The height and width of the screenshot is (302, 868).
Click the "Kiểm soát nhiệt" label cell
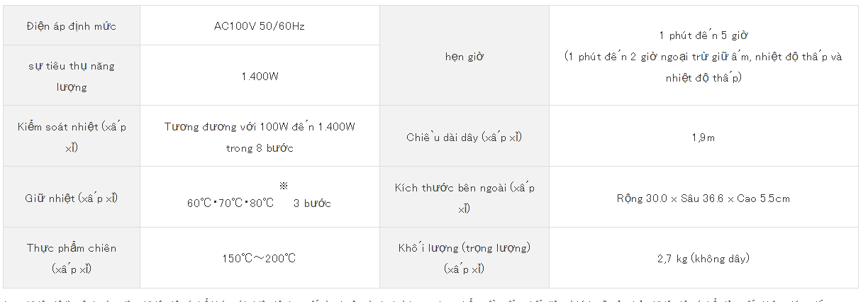[72, 136]
